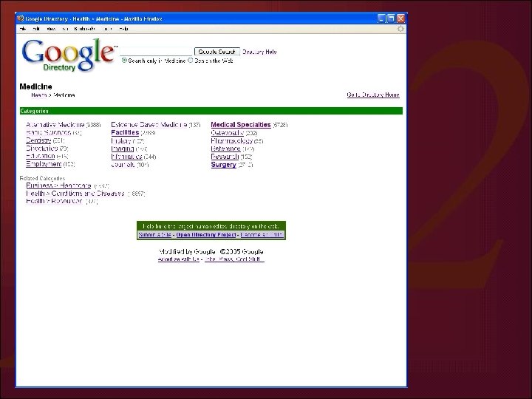Viewport: 532px width, 399px height.
Task: Open the History category
Action: 121,140
